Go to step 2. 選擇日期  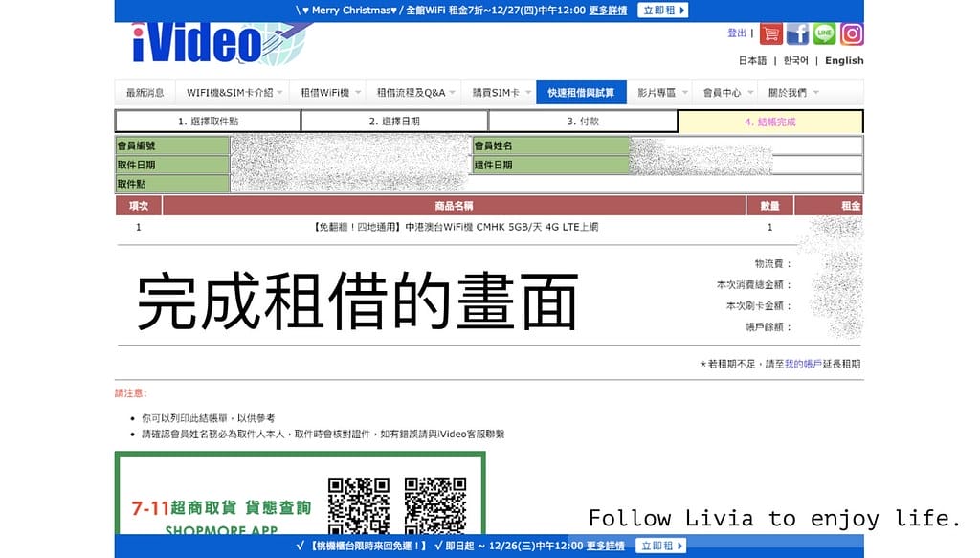(394, 122)
